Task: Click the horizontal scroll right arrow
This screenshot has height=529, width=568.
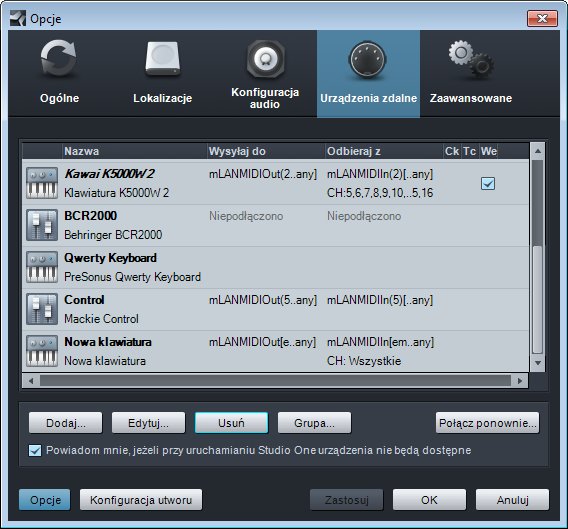Action: tap(520, 381)
